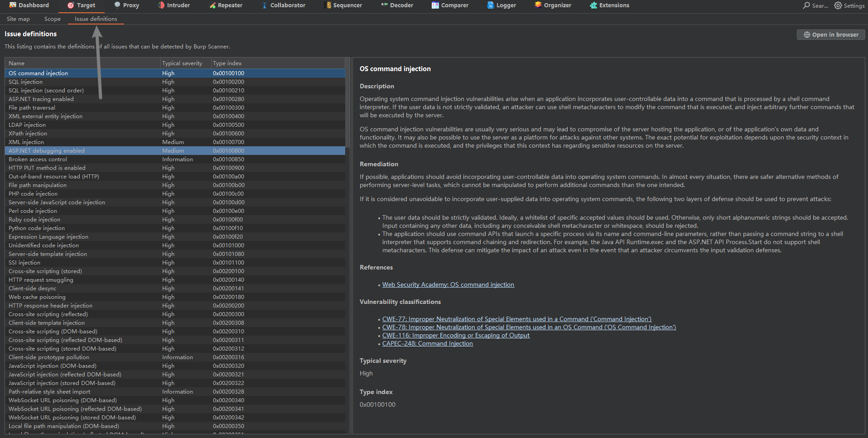Viewport: 868px width, 438px height.
Task: Select the XML injection row
Action: tap(175, 142)
